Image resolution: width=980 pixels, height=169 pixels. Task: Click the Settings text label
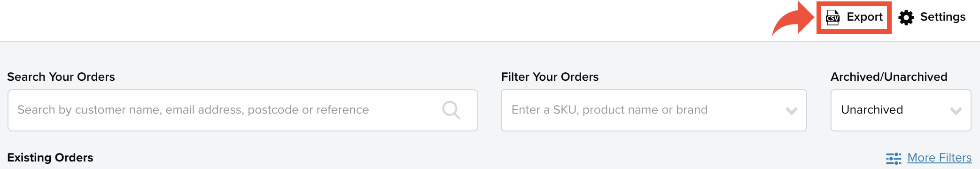click(x=942, y=17)
